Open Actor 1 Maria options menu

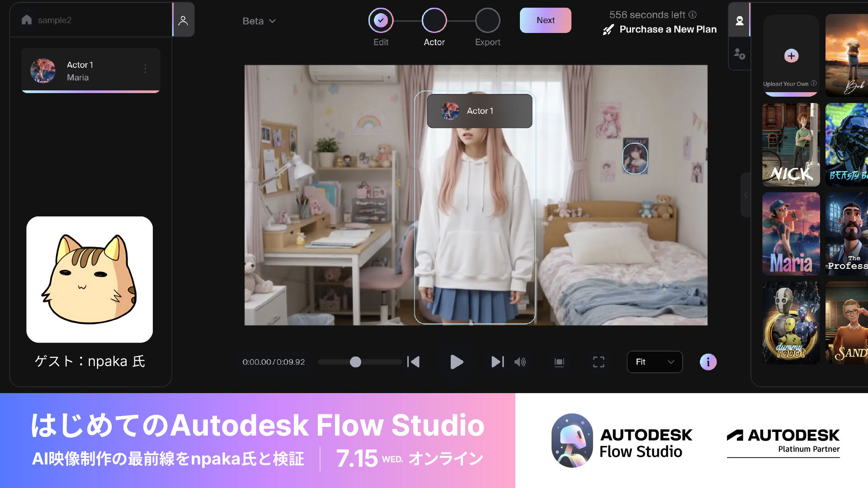coord(145,69)
